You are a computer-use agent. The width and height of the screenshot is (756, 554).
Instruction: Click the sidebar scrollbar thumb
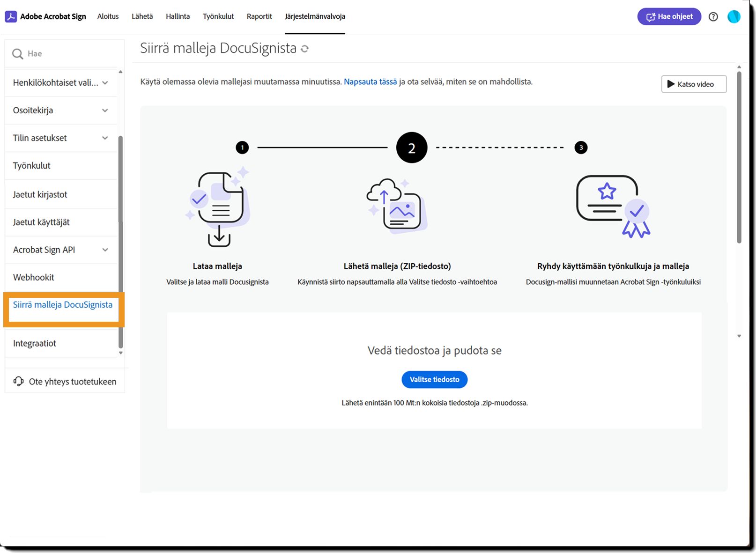coord(120,241)
